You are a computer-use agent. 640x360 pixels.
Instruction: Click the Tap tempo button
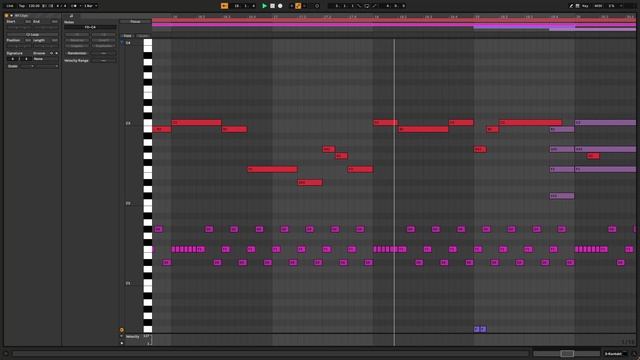point(22,6)
